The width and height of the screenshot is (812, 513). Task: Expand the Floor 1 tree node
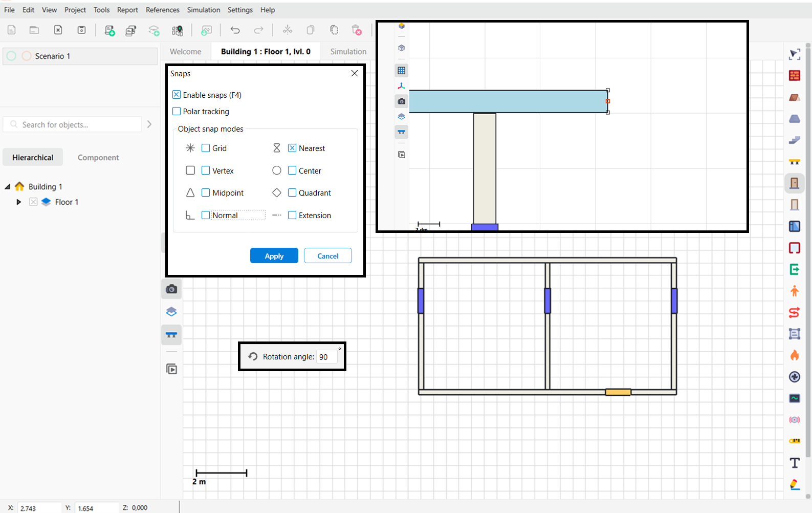click(x=18, y=202)
